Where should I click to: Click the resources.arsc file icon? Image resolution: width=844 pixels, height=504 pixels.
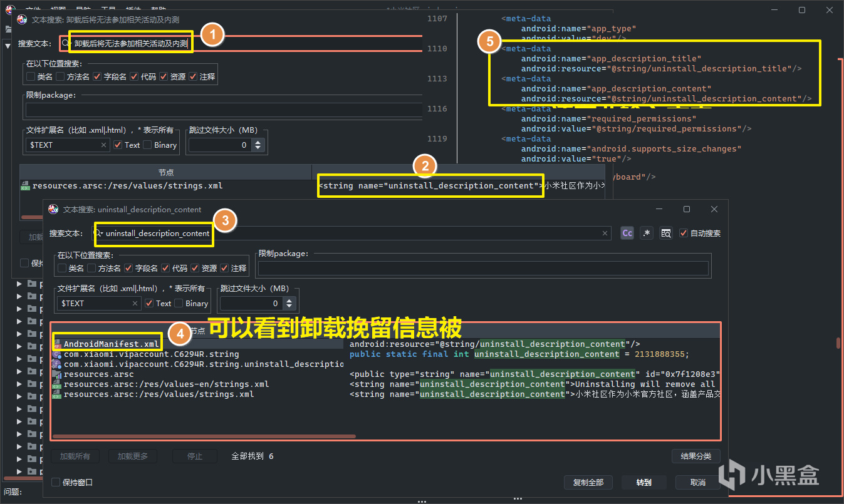[57, 374]
